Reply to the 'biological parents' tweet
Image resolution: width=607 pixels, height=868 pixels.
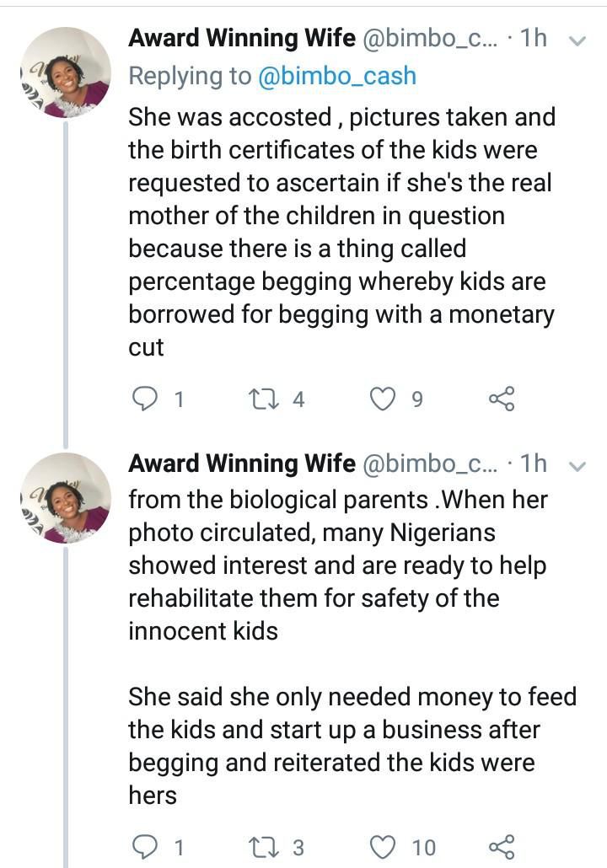coord(147,845)
